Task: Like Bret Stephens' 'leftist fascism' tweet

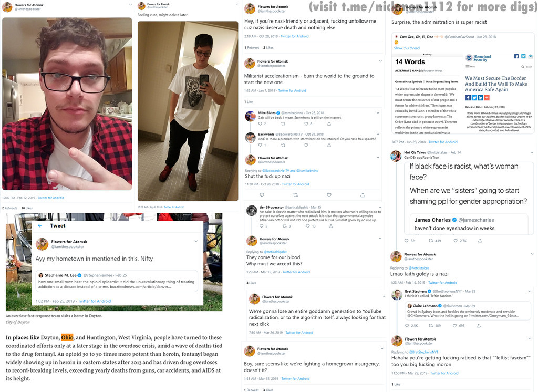Action: click(455, 325)
